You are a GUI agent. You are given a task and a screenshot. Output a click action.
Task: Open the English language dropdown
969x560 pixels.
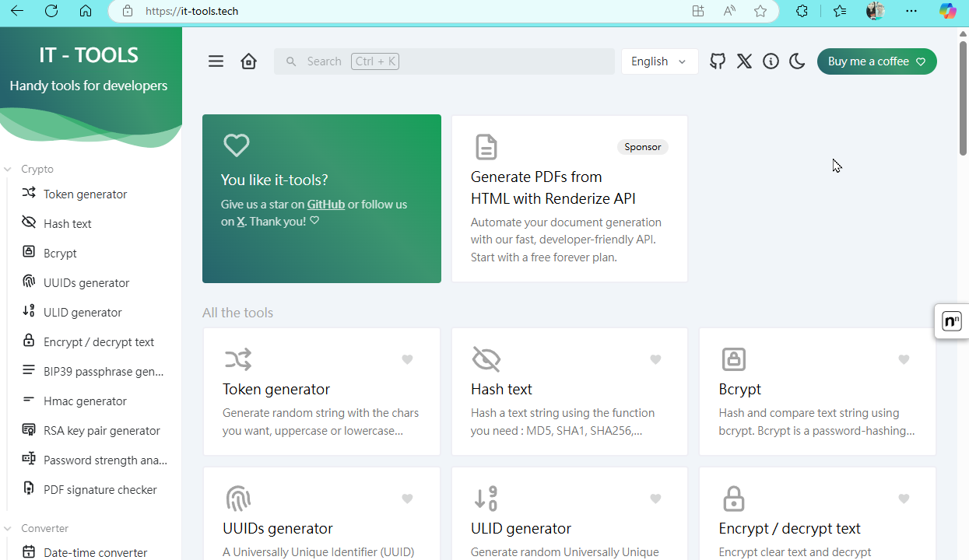659,61
